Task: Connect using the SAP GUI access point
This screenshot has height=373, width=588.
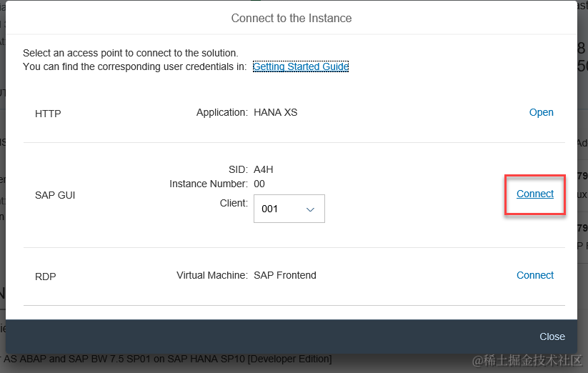Action: coord(534,194)
